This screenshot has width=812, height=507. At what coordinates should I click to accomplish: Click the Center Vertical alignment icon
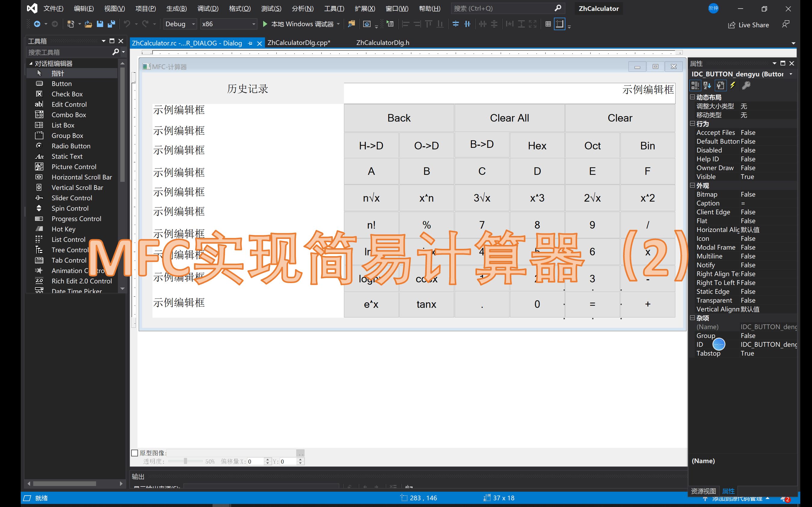(x=455, y=24)
